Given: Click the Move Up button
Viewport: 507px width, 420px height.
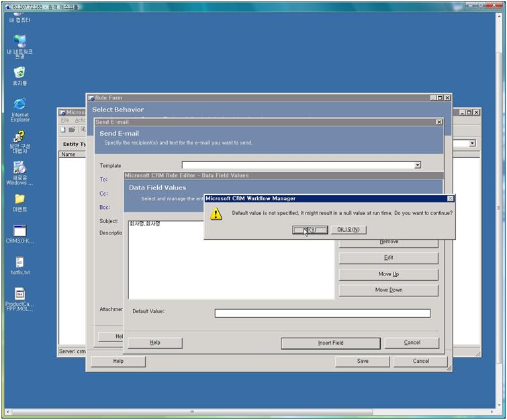Looking at the screenshot, I should coord(388,274).
